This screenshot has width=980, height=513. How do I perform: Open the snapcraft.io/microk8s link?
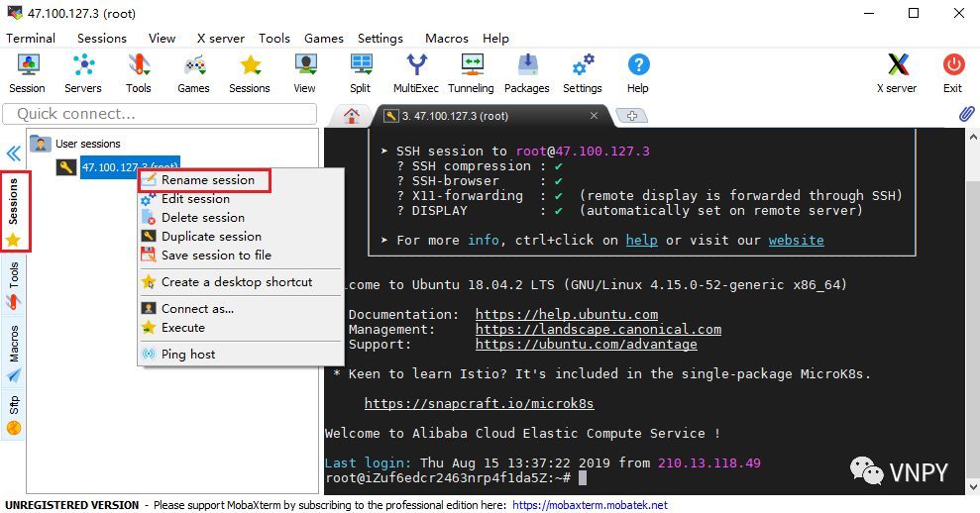click(479, 403)
